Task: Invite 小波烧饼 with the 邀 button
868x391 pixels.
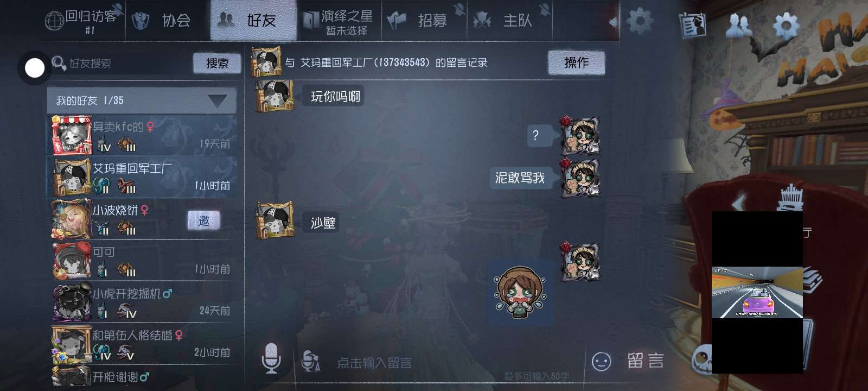Action: [x=204, y=220]
